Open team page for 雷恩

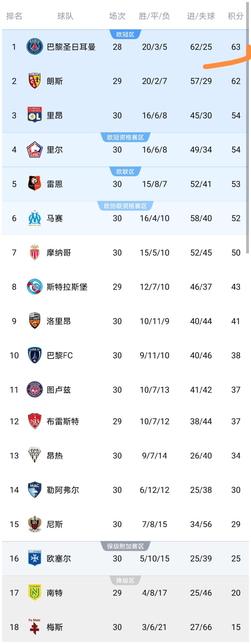pos(55,184)
